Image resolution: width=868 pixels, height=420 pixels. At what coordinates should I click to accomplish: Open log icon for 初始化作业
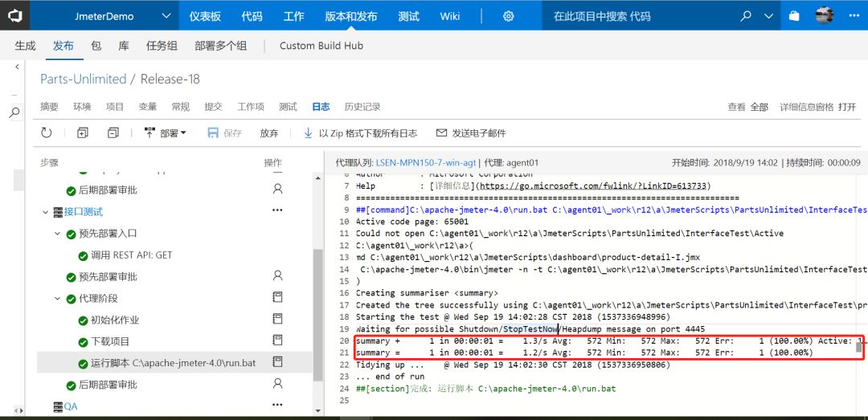pos(277,319)
